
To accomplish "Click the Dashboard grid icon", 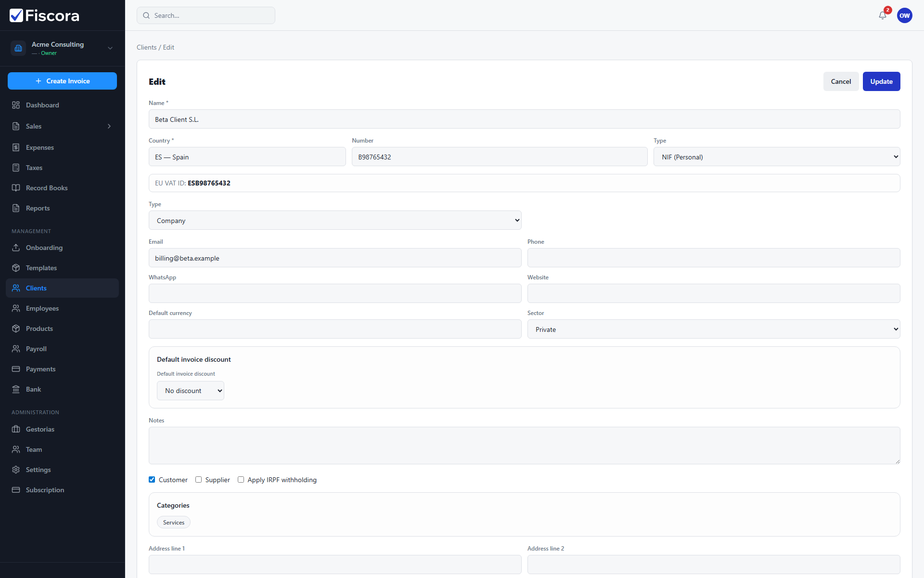I will pos(16,105).
